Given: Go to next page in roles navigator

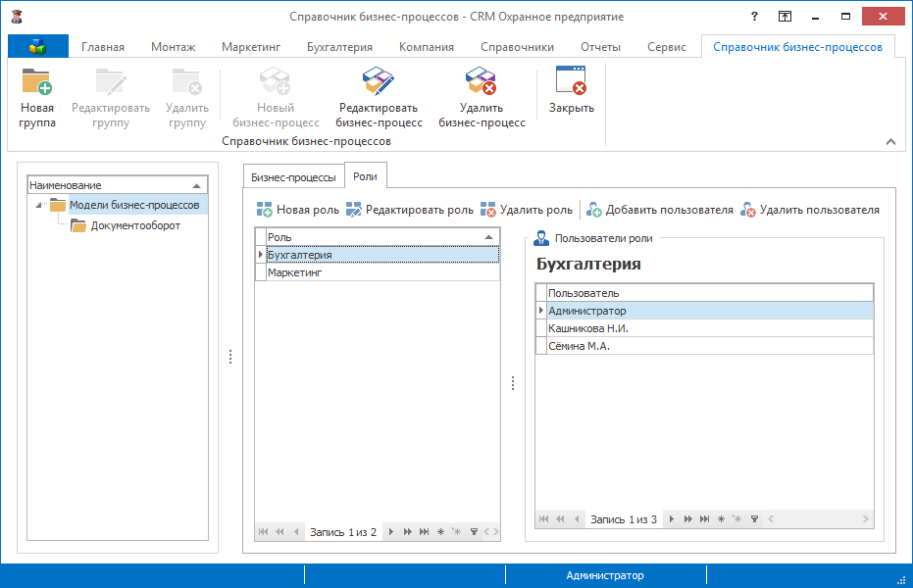Looking at the screenshot, I should click(408, 531).
